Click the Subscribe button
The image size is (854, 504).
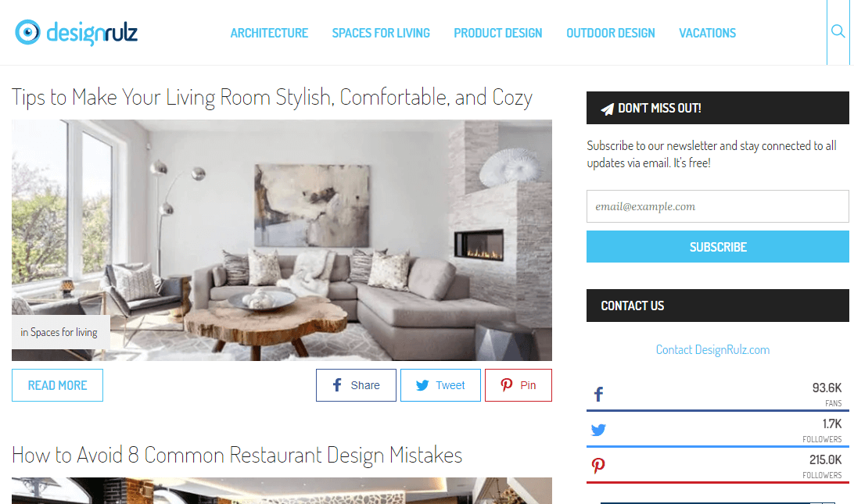click(717, 247)
